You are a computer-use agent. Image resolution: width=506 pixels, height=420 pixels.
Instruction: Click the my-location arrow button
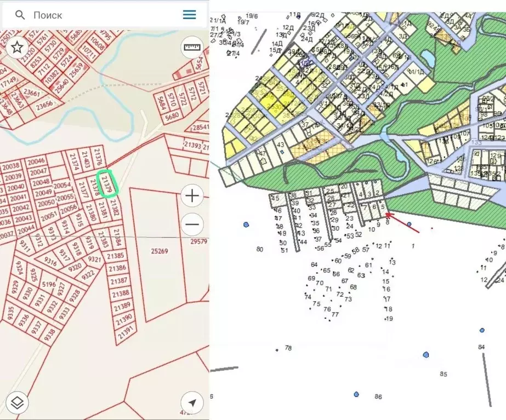click(x=192, y=403)
